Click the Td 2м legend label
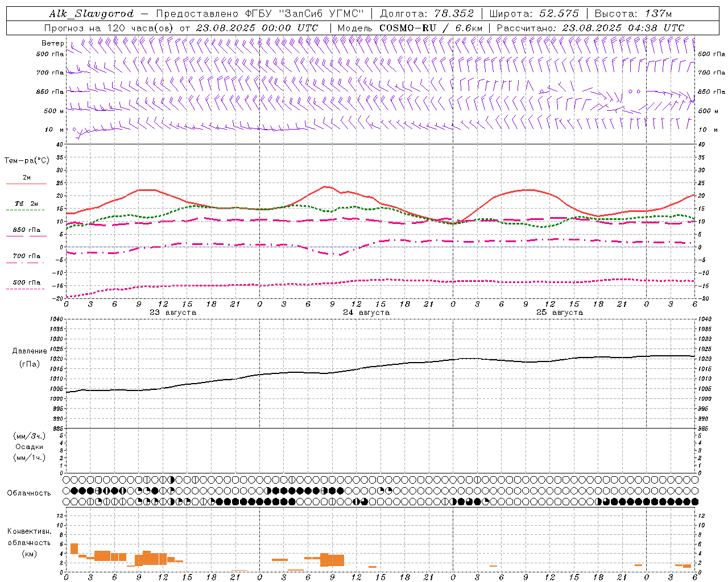 coord(27,203)
